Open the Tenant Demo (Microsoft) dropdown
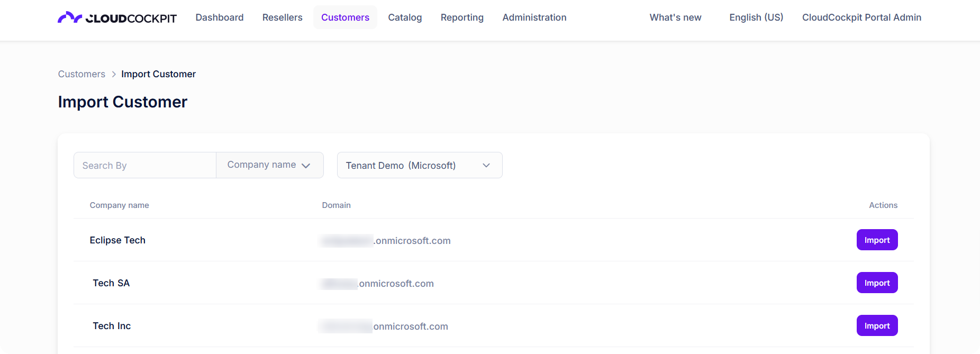The width and height of the screenshot is (980, 354). point(420,166)
